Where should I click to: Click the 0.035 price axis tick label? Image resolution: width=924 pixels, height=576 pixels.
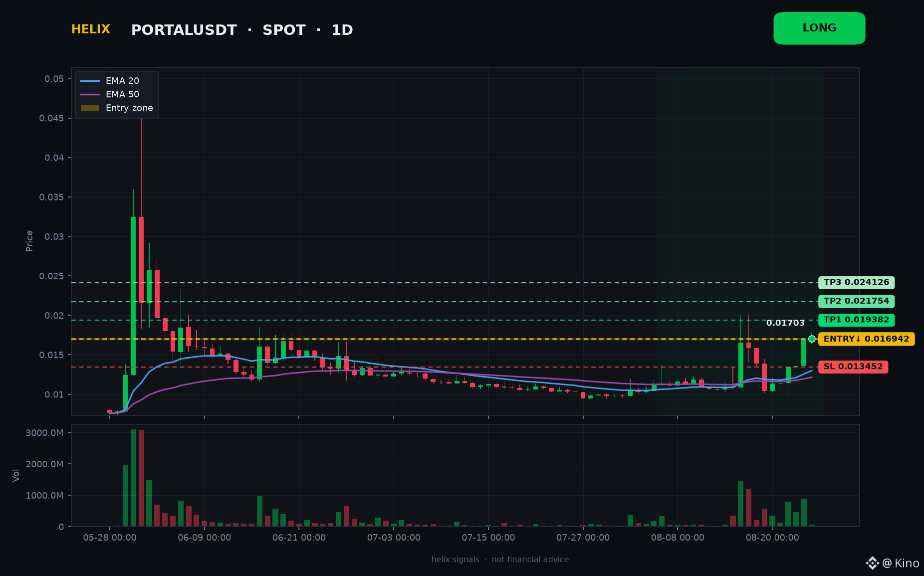(x=52, y=197)
